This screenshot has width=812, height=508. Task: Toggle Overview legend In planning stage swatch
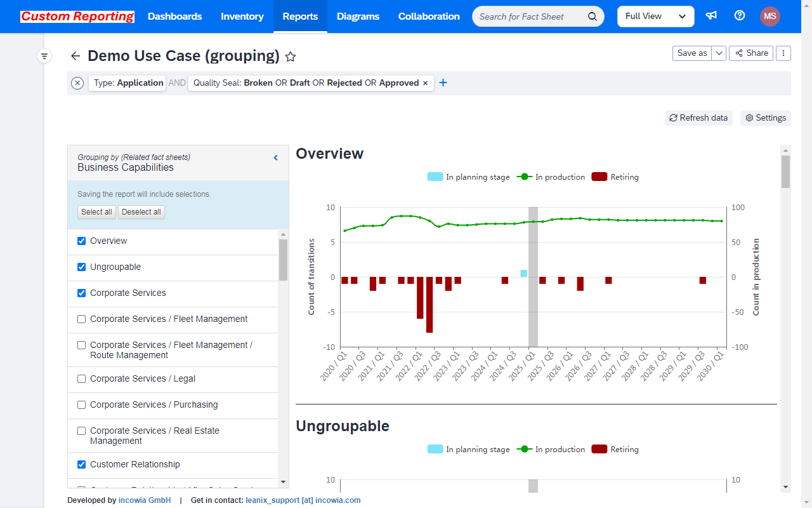tap(435, 177)
